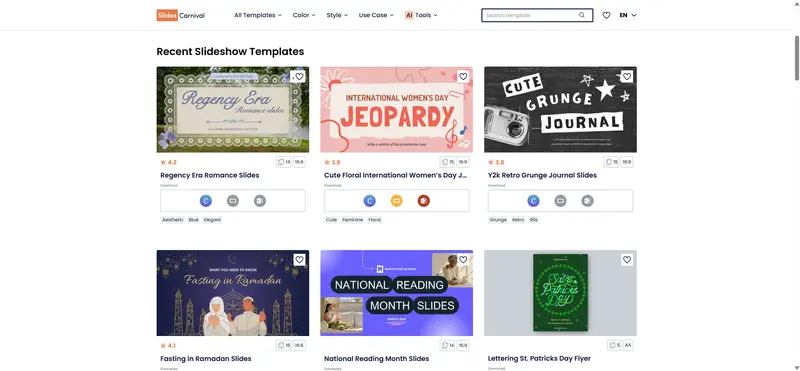
Task: Favorite the Fasting in Ramadan template
Action: point(299,260)
